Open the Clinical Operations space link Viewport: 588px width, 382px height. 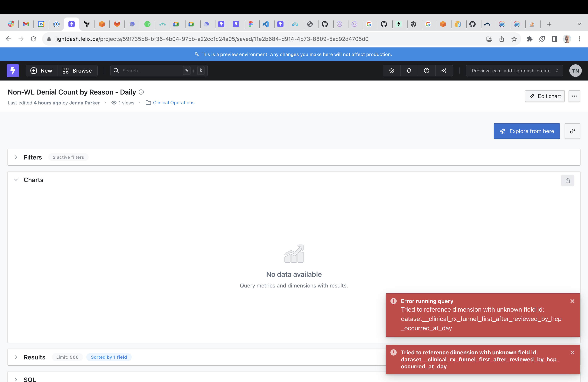coord(173,103)
